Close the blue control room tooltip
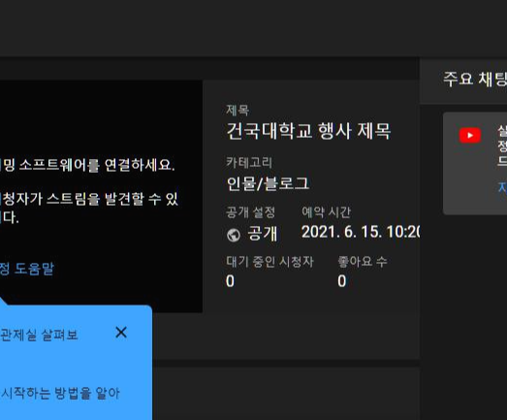507x420 pixels. click(x=121, y=333)
